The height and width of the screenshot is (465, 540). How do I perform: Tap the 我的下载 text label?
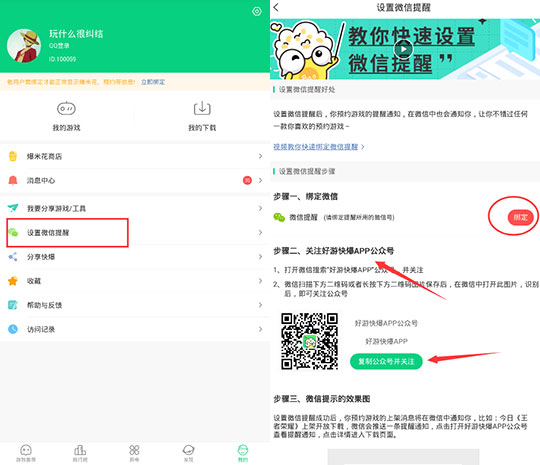tap(202, 128)
